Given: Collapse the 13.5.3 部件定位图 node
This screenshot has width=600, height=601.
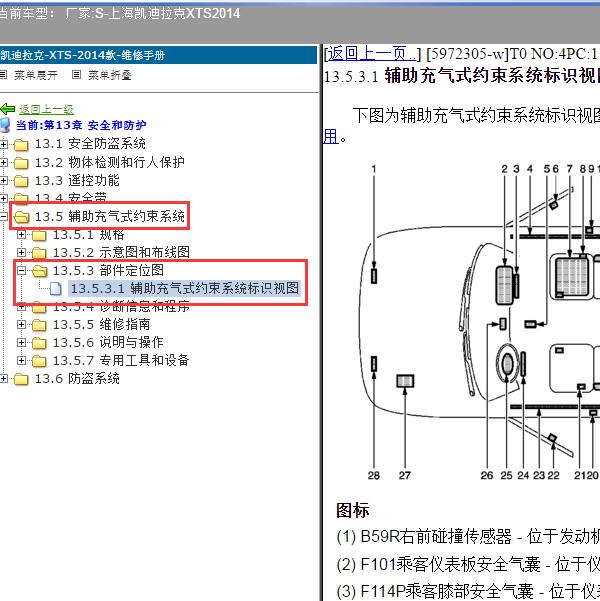Looking at the screenshot, I should 21,270.
